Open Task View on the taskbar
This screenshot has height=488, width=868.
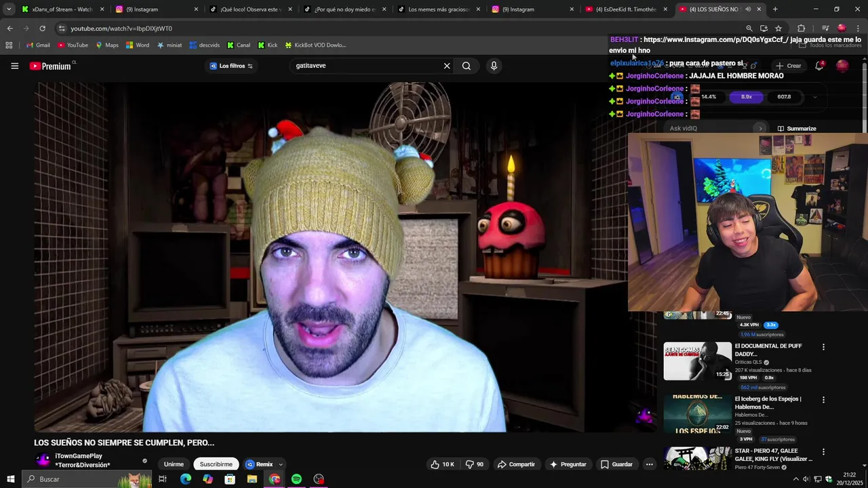tap(163, 479)
